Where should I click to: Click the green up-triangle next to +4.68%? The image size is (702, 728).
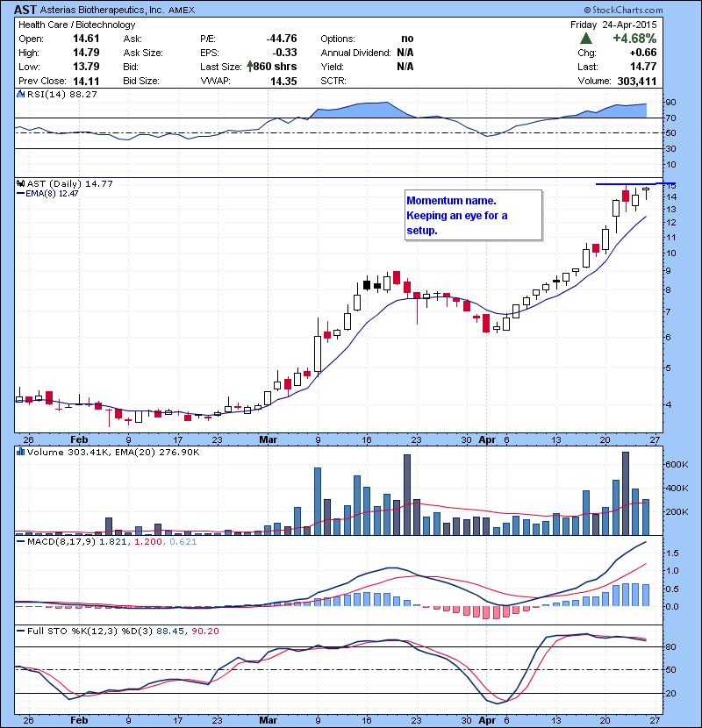click(x=585, y=39)
